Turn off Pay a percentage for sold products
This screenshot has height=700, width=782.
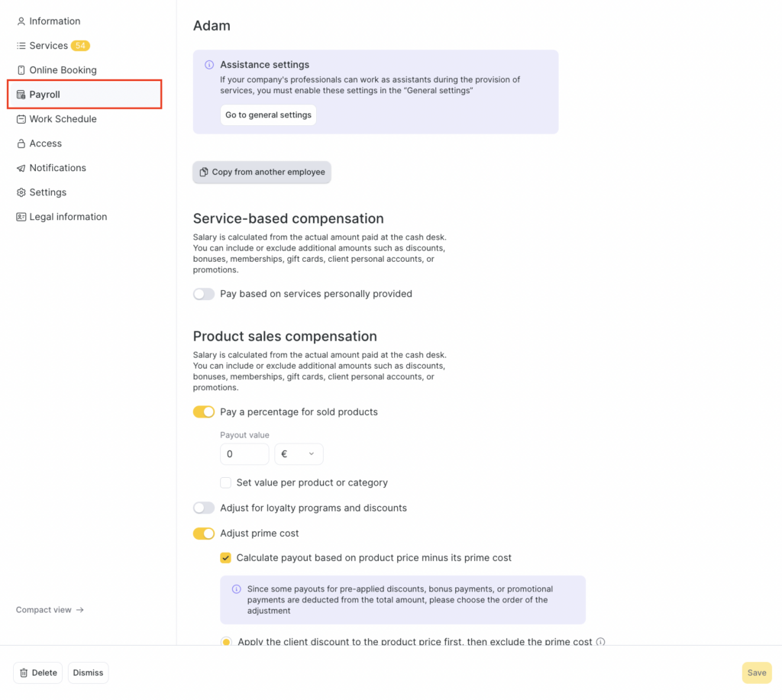coord(204,412)
